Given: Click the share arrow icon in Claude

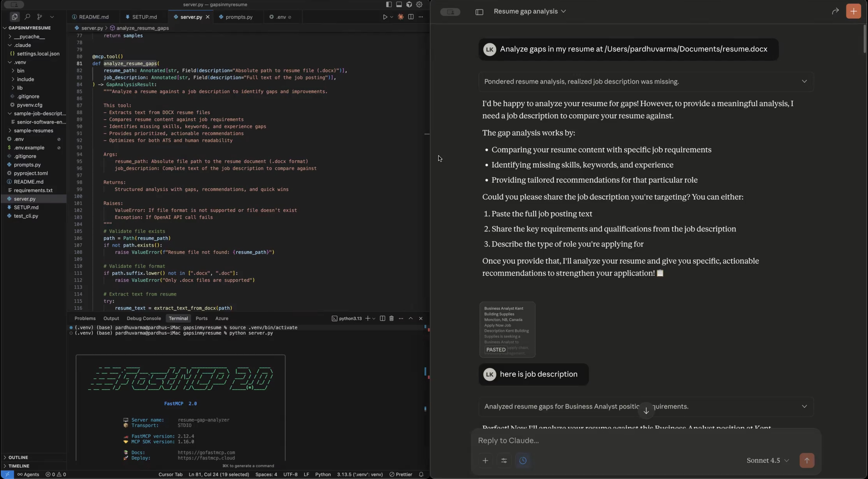Looking at the screenshot, I should click(835, 12).
